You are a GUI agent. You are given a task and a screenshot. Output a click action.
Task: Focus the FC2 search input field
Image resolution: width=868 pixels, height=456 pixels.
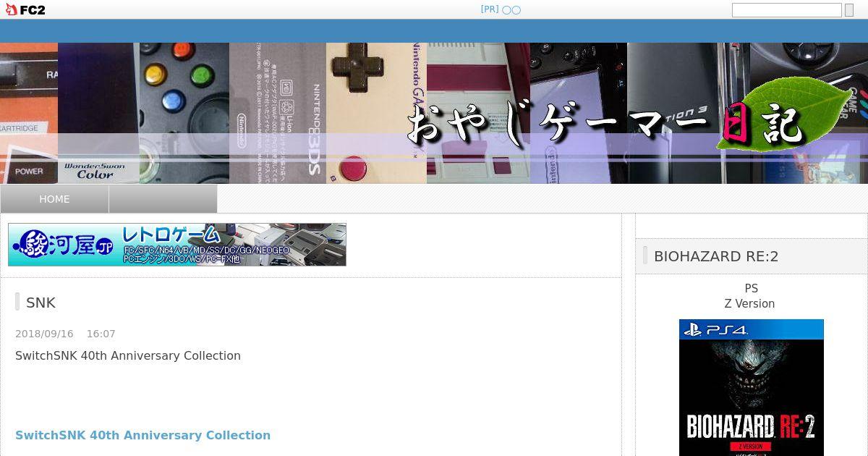click(786, 10)
